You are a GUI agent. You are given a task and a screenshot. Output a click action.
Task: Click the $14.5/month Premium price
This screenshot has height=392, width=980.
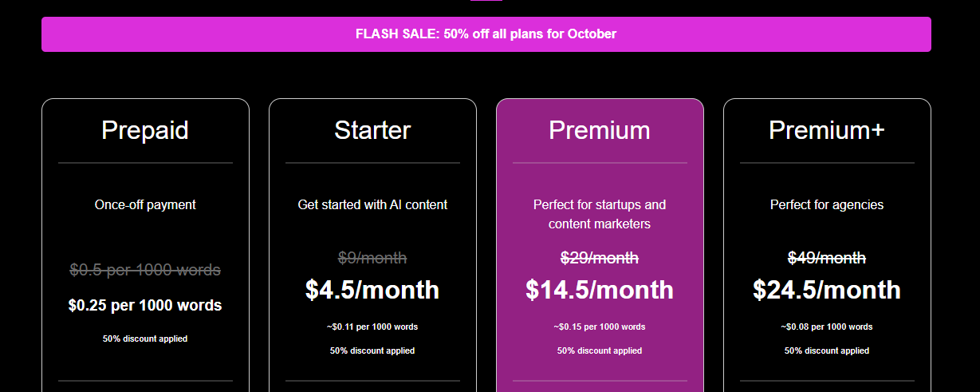tap(600, 290)
